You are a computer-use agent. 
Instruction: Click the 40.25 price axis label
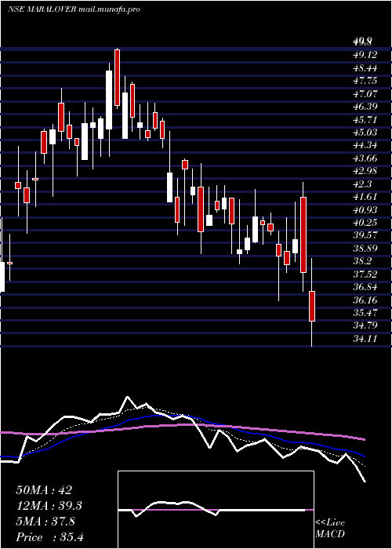365,223
